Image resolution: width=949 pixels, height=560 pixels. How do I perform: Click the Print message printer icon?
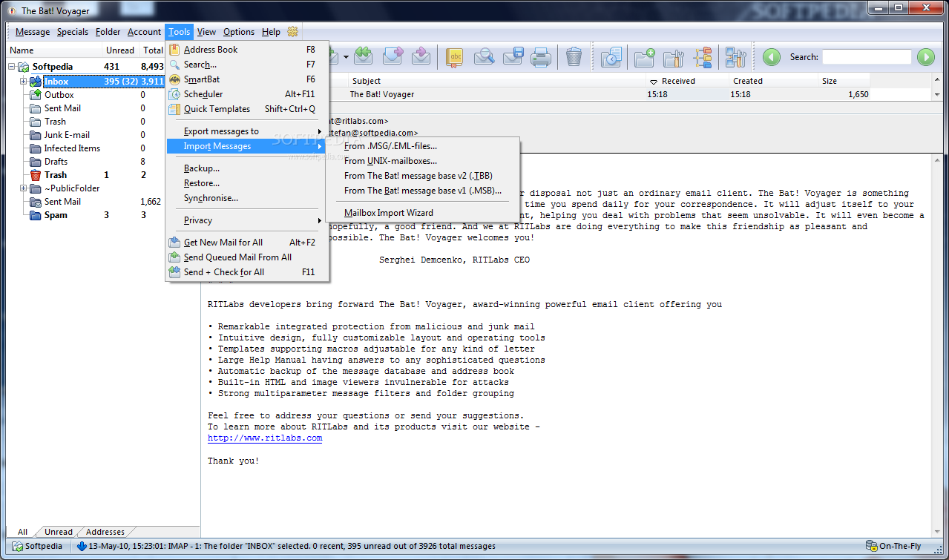(541, 56)
